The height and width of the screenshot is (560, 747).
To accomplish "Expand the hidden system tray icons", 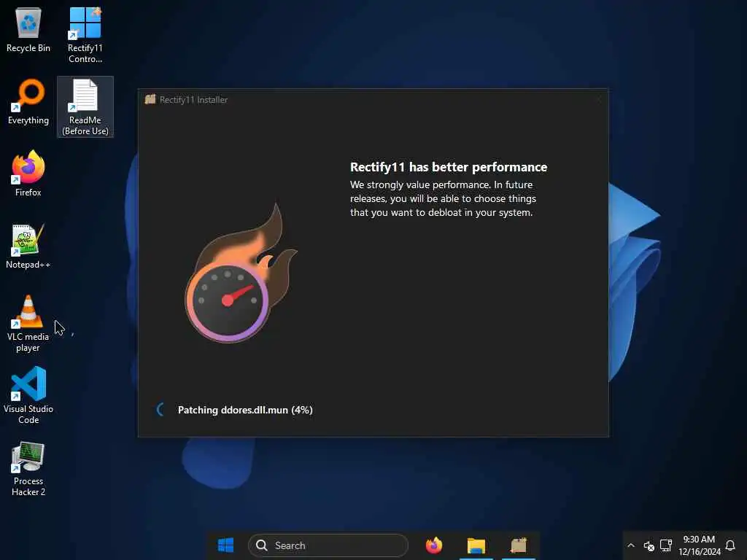I will pos(631,545).
